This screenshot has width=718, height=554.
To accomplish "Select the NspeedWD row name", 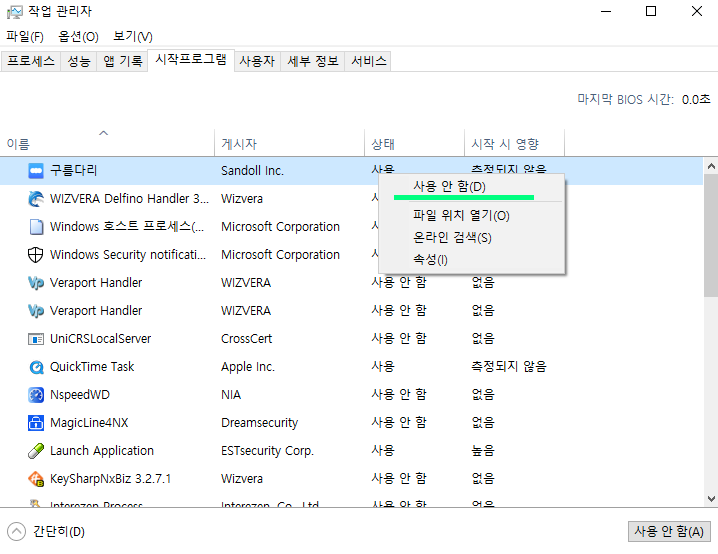I will click(x=80, y=395).
